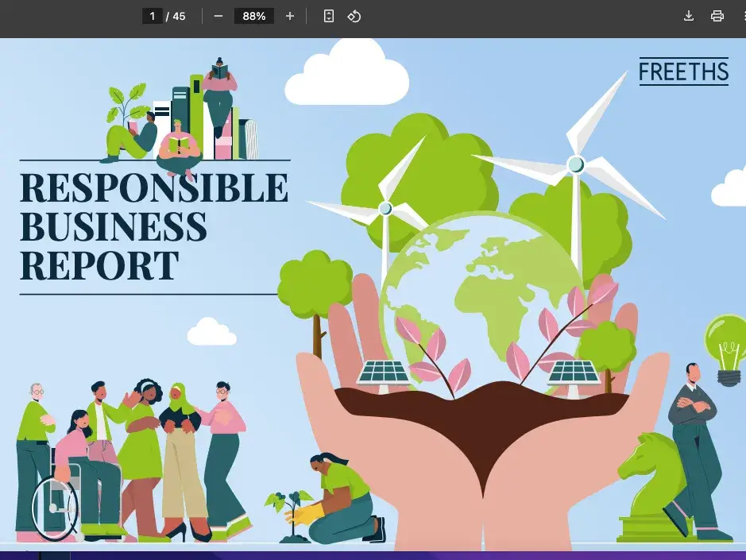
Task: Select the page number field showing 1
Action: click(x=152, y=16)
